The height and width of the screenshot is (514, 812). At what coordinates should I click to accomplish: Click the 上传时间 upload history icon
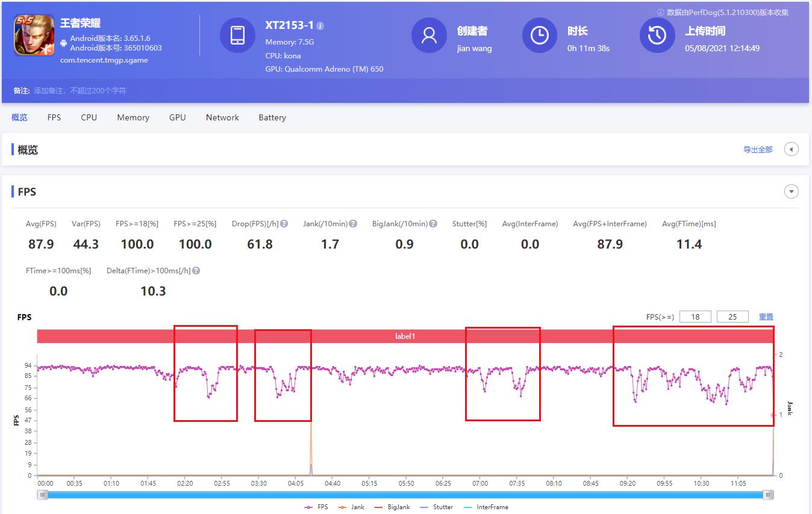[657, 36]
